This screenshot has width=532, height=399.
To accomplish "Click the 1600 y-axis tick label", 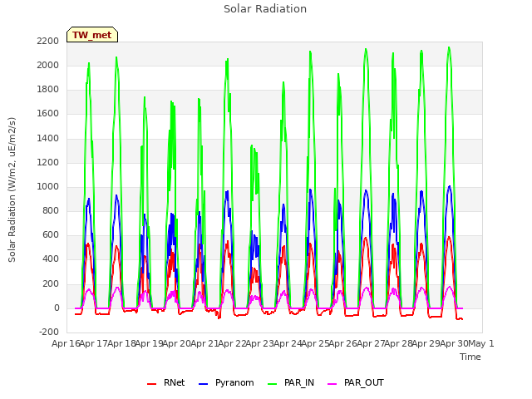I will tap(48, 114).
